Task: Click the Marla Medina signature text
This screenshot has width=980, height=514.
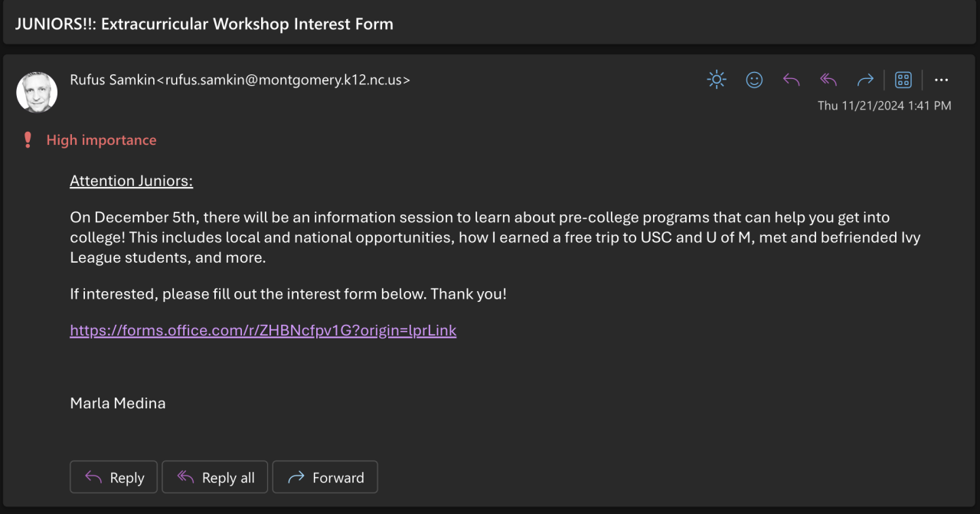Action: (117, 403)
